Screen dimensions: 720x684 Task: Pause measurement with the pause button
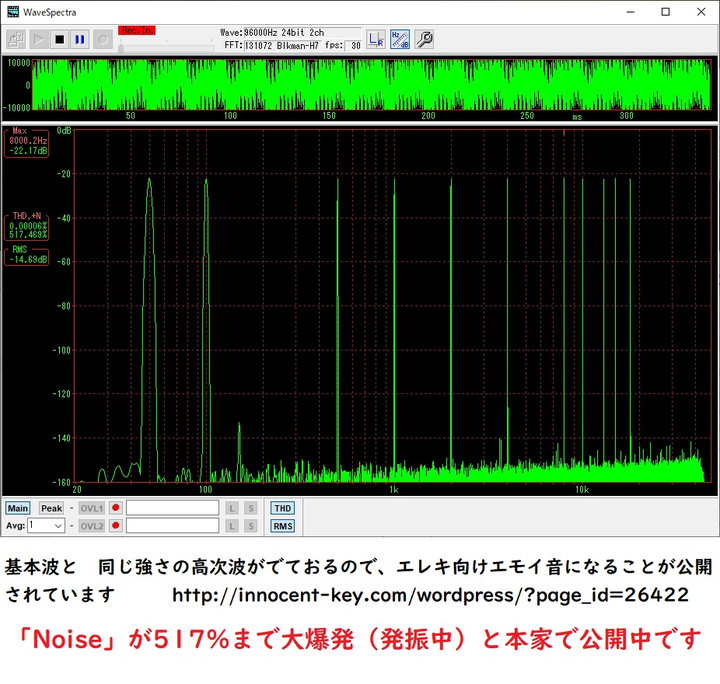tap(80, 39)
